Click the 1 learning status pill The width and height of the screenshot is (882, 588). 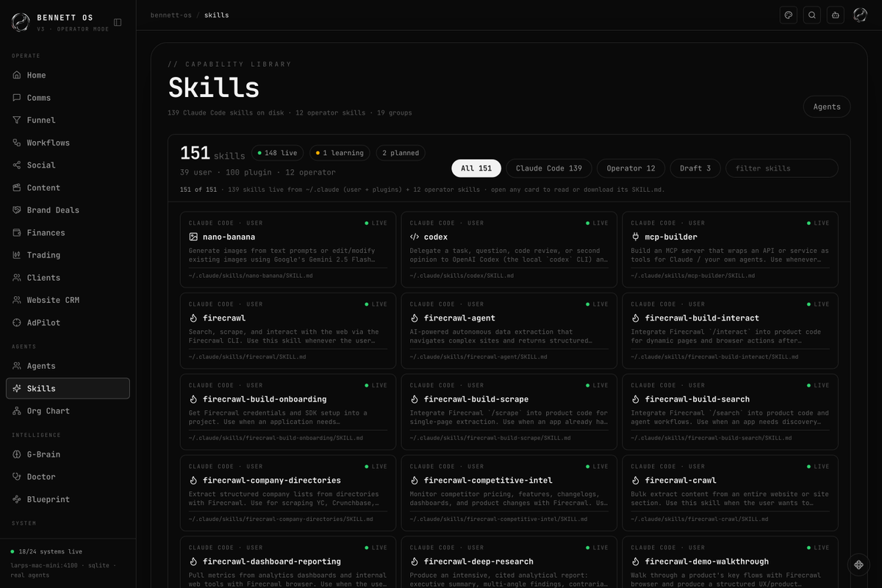coord(340,153)
